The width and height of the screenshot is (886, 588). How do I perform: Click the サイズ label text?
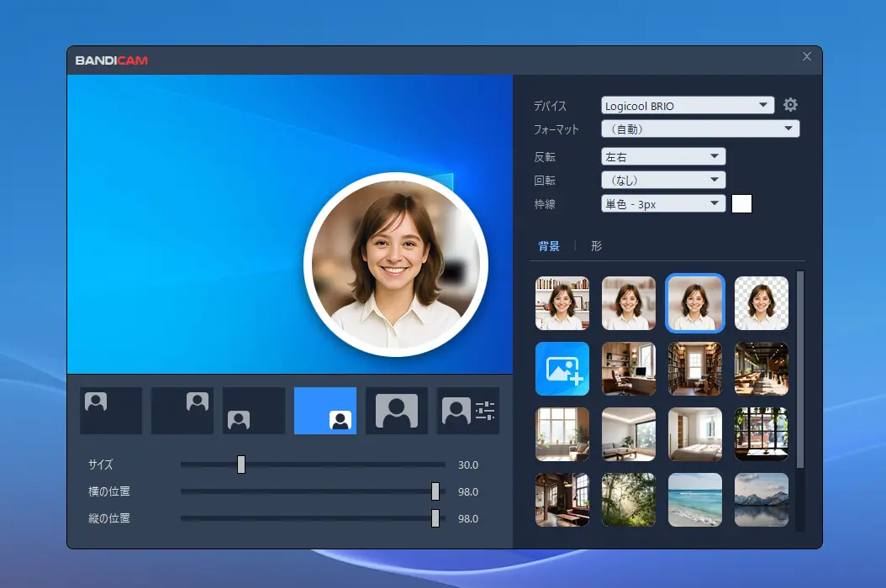[x=101, y=465]
